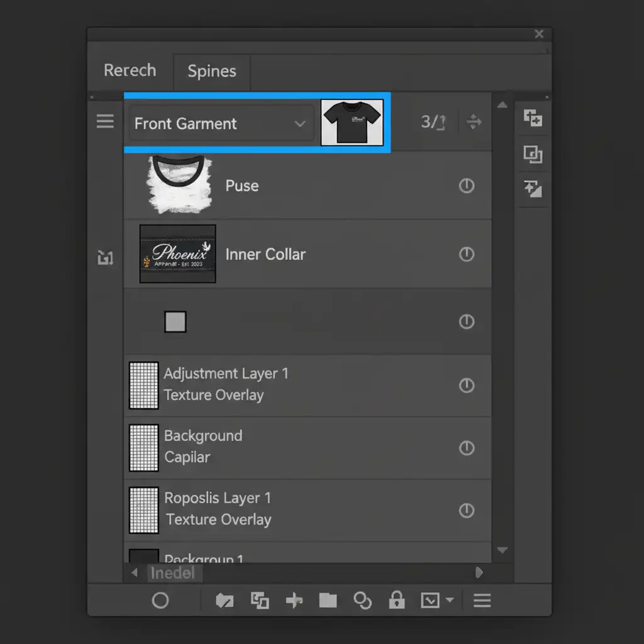Click the hamburger menu left of Front Garment
This screenshot has height=644, width=644.
tap(105, 121)
